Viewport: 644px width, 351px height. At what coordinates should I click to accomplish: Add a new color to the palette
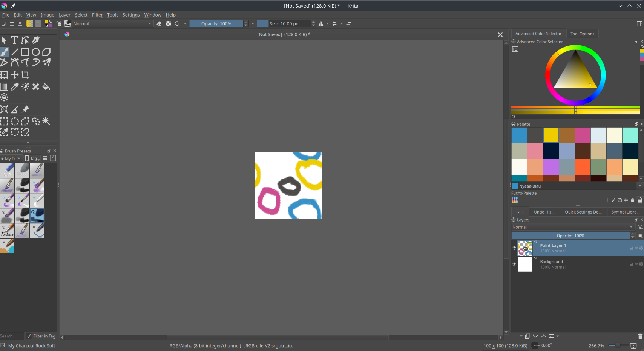607,200
